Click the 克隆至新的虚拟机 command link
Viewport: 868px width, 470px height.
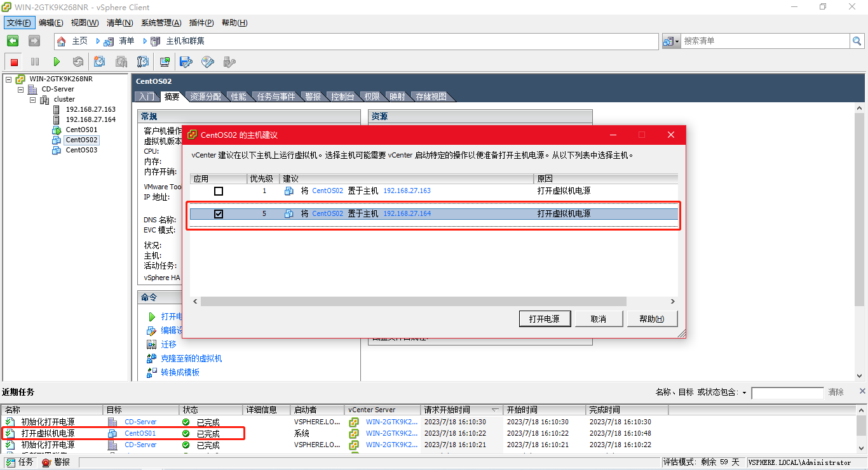coord(191,358)
